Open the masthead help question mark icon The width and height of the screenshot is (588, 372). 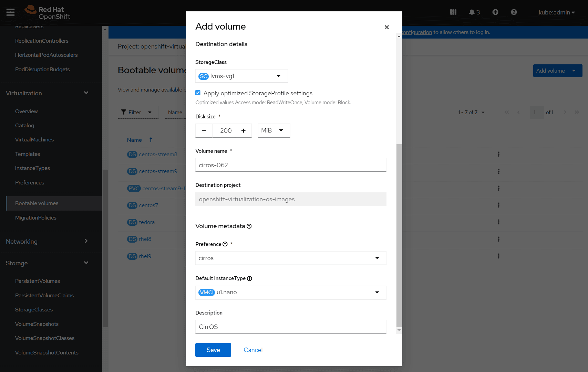click(514, 12)
